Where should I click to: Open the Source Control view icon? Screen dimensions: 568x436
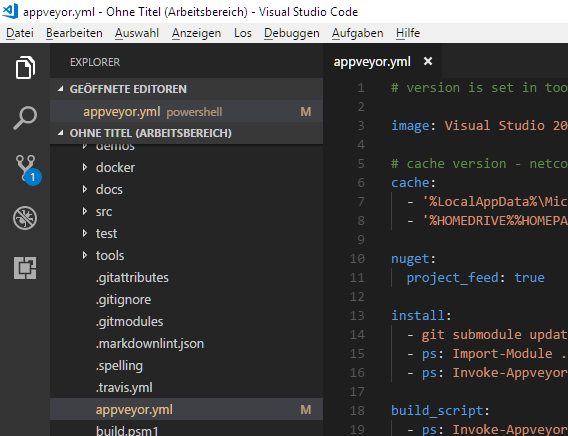[x=28, y=169]
